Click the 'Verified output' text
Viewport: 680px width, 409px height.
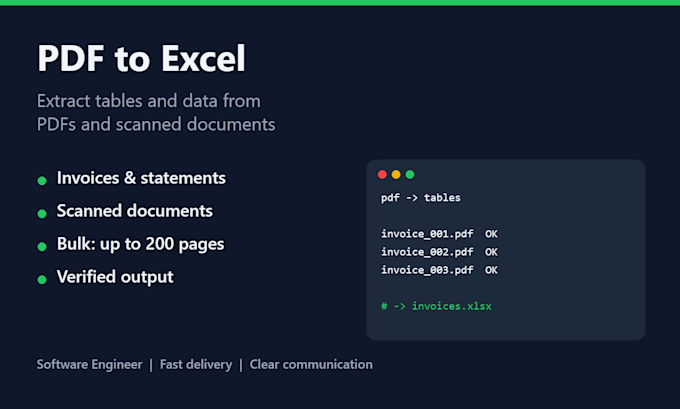click(x=115, y=277)
